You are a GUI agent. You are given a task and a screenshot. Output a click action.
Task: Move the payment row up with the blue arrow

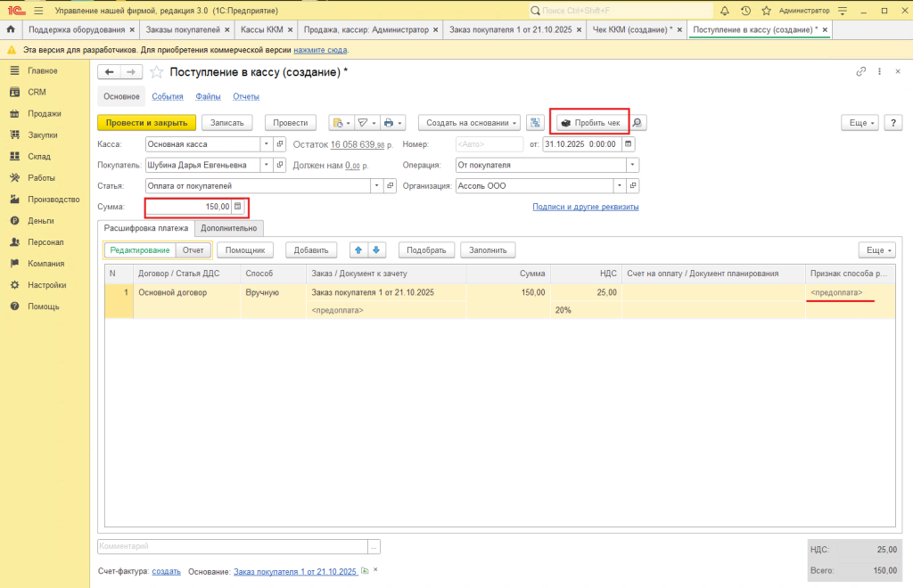point(358,250)
